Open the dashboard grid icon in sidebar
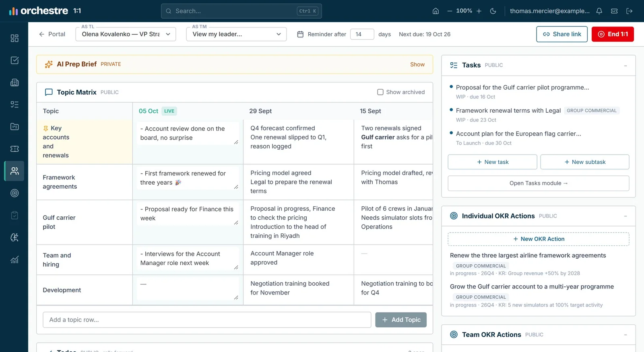 14,38
